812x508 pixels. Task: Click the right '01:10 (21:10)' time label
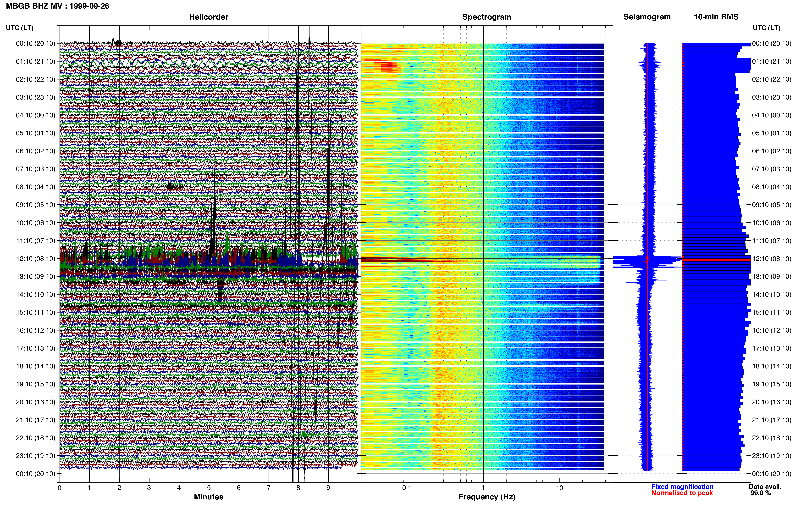click(x=772, y=61)
